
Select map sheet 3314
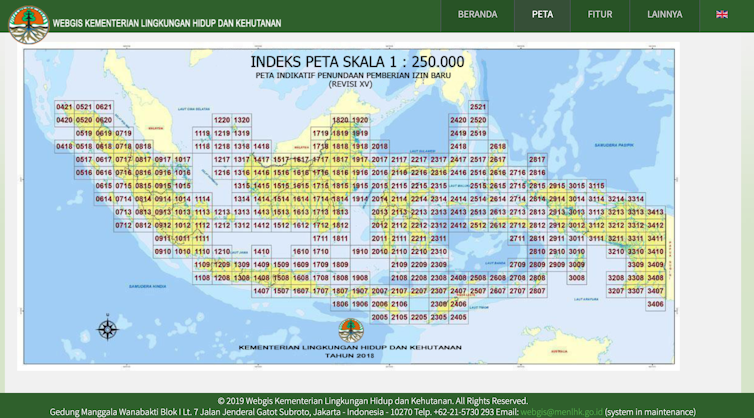(x=636, y=199)
